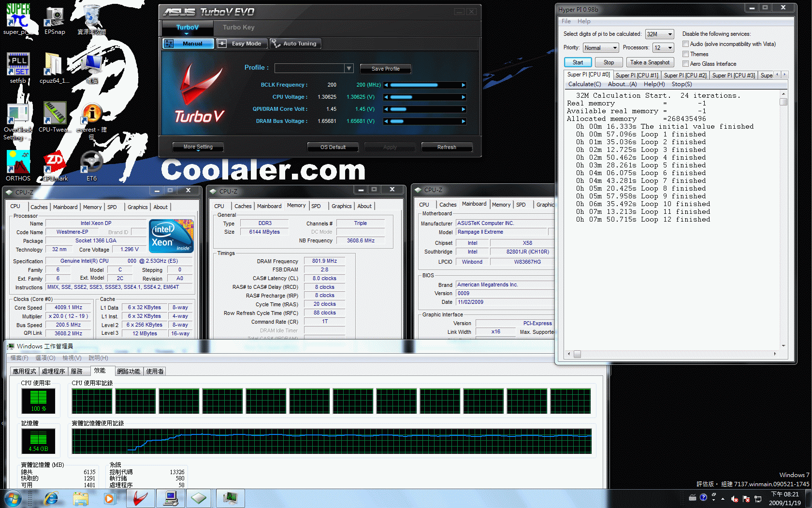Viewport: 812px width, 508px height.
Task: Increase BCLK Frequency with right arrow
Action: (464, 85)
